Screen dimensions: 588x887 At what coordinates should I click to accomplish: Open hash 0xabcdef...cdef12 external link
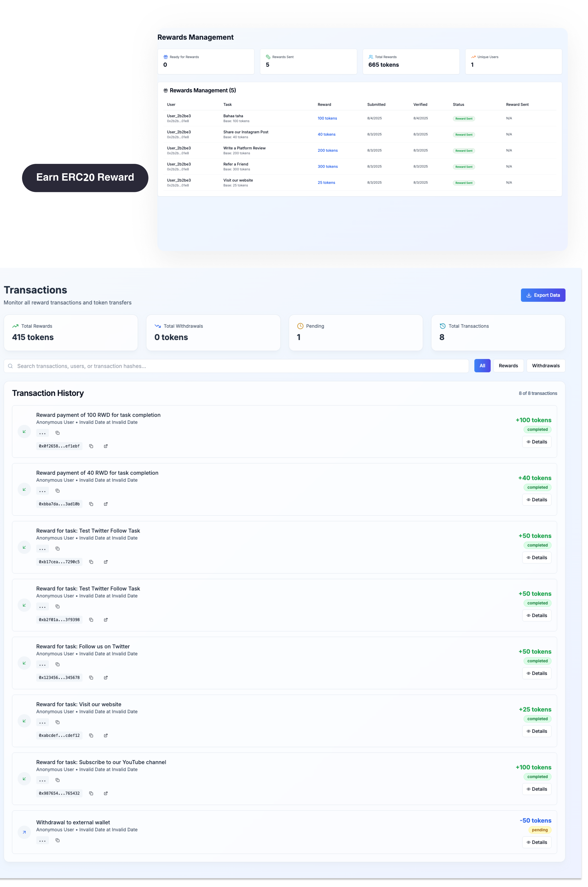tap(106, 735)
